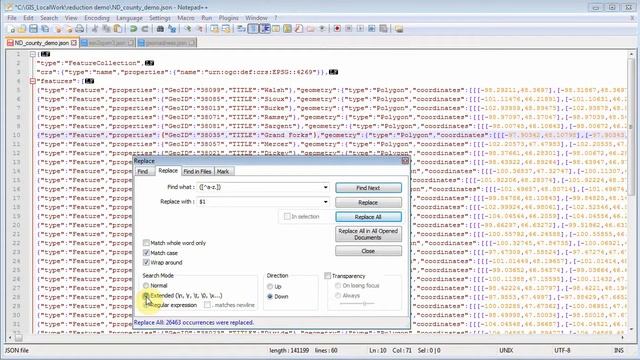Collapse the features fold marker on line 4
The width and height of the screenshot is (640, 360).
click(x=33, y=81)
